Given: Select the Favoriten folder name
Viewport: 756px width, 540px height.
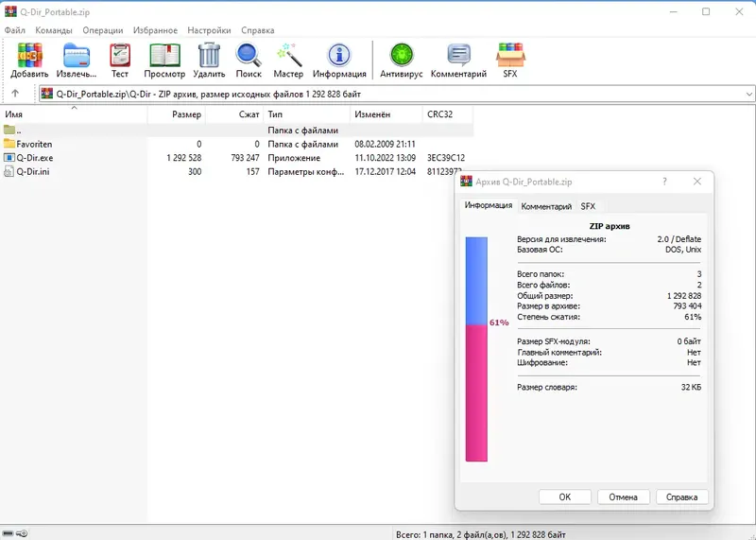Looking at the screenshot, I should pyautogui.click(x=34, y=144).
